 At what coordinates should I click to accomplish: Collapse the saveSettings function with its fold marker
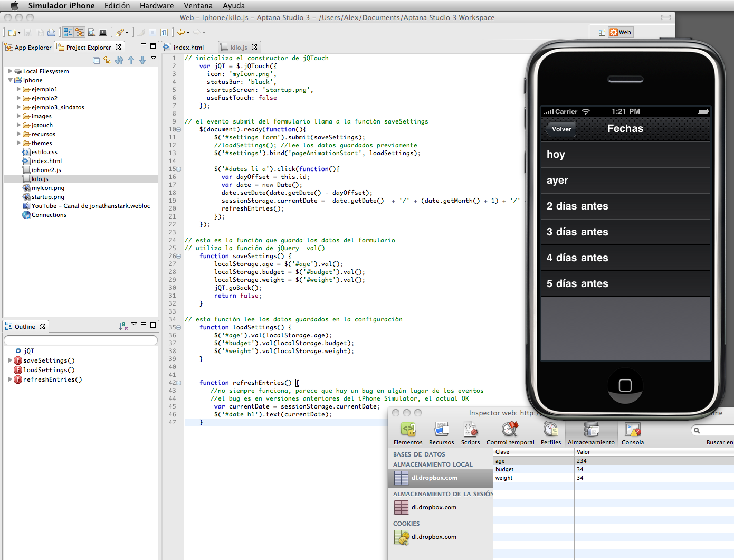pyautogui.click(x=177, y=256)
